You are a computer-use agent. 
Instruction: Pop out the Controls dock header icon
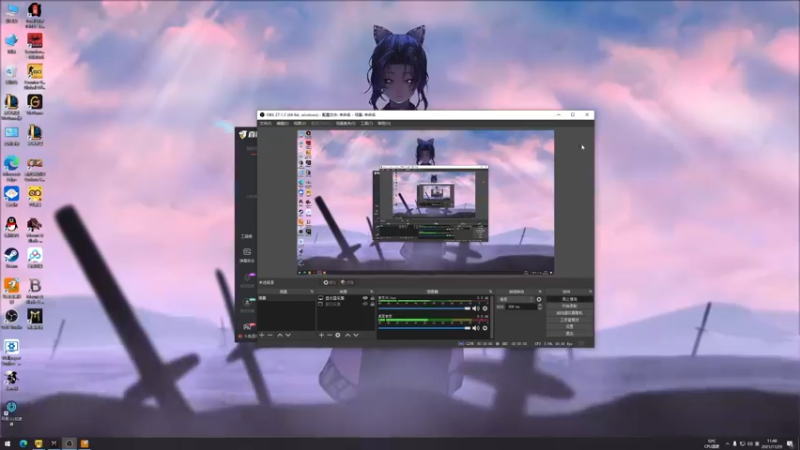coord(590,292)
